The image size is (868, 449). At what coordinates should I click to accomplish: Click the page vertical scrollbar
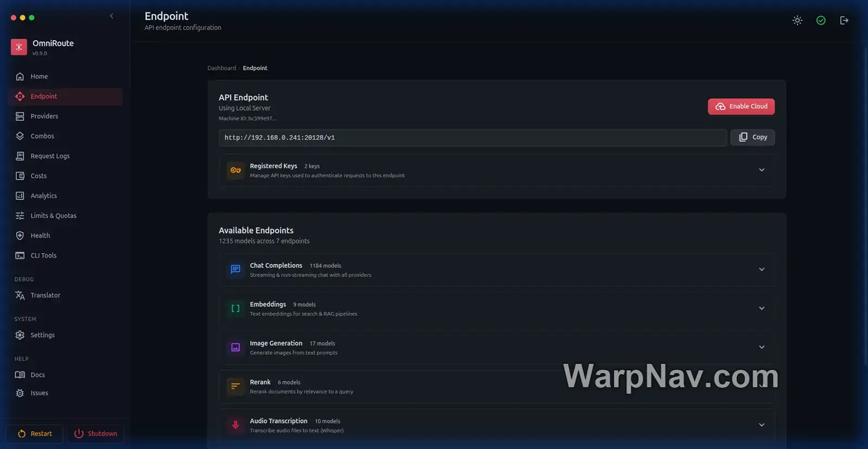pyautogui.click(x=865, y=206)
